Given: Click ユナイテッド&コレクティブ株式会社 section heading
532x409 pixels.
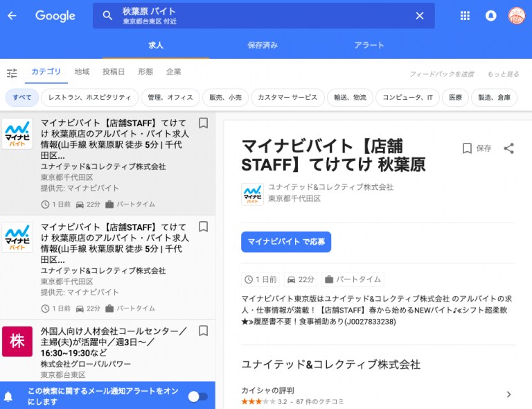Looking at the screenshot, I should (x=331, y=364).
